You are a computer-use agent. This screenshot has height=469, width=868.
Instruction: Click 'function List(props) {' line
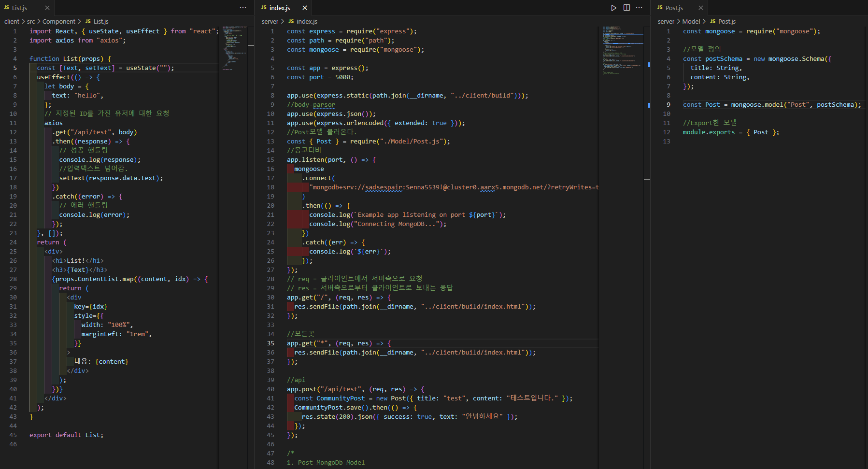tap(70, 59)
